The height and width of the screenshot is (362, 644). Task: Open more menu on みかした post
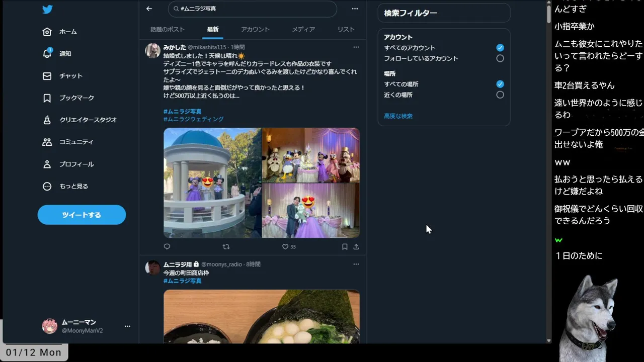click(356, 47)
